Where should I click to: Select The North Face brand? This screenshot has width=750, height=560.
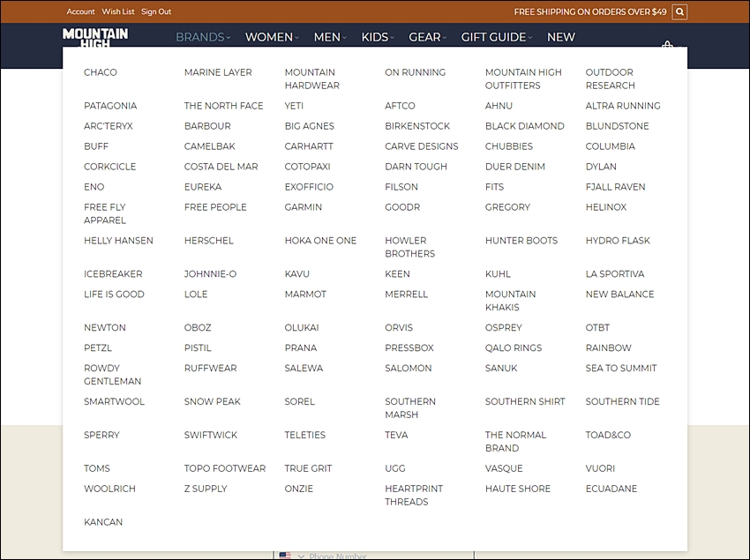(224, 106)
